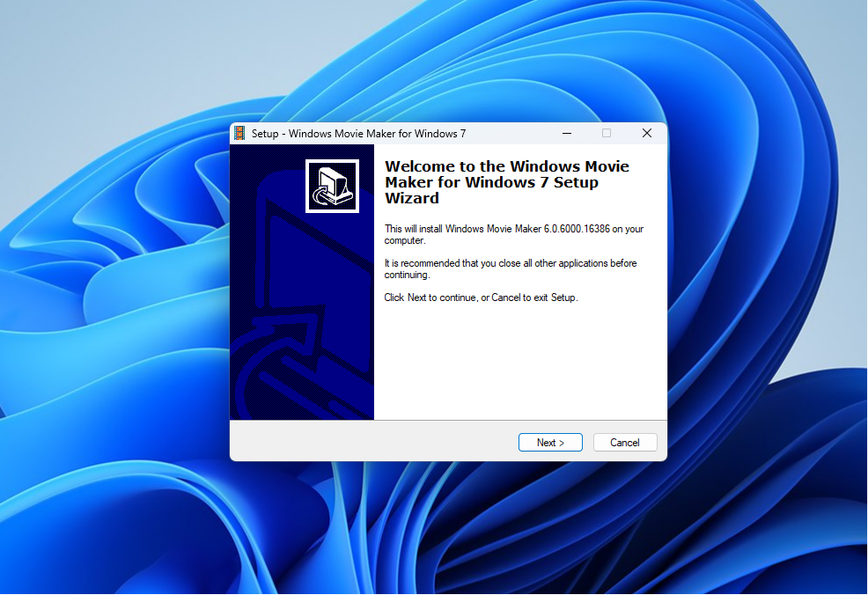Click the 'Welcome to the Windows Movie Maker' heading
Image resolution: width=868 pixels, height=595 pixels.
coord(506,182)
